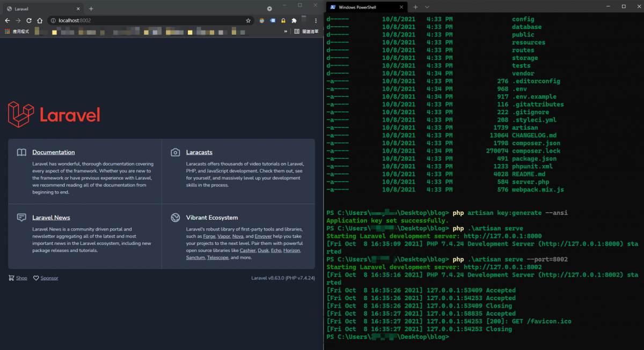This screenshot has width=644, height=350.
Task: Open the apps grid in bookmarks bar
Action: (x=8, y=32)
